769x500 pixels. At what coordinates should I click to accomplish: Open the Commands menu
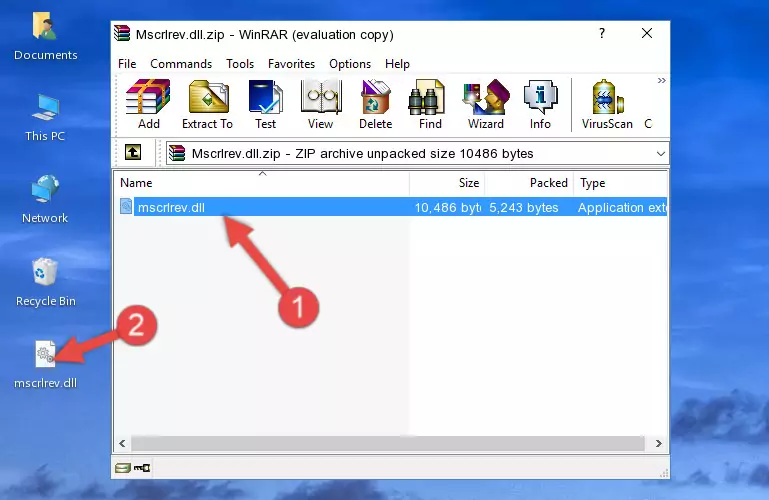tap(181, 64)
